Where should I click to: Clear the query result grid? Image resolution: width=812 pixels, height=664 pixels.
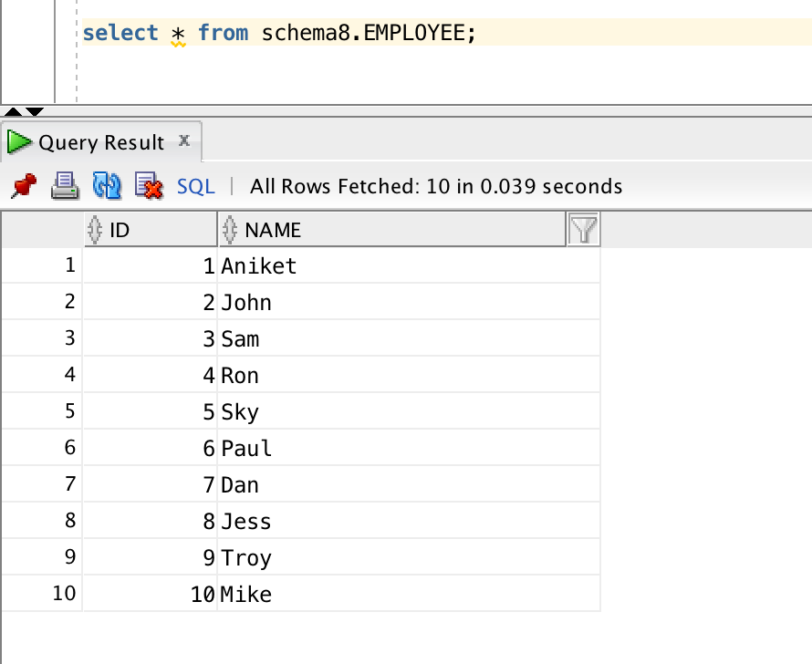[x=146, y=184]
